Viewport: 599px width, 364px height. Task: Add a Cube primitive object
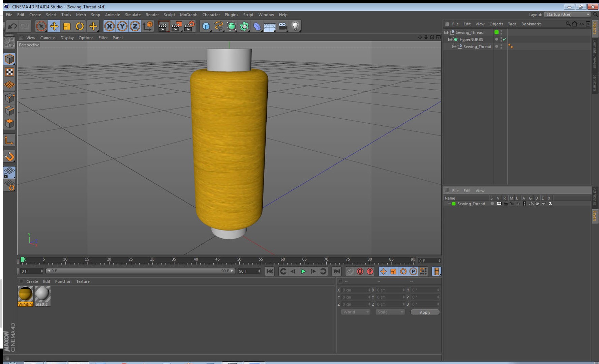[206, 26]
